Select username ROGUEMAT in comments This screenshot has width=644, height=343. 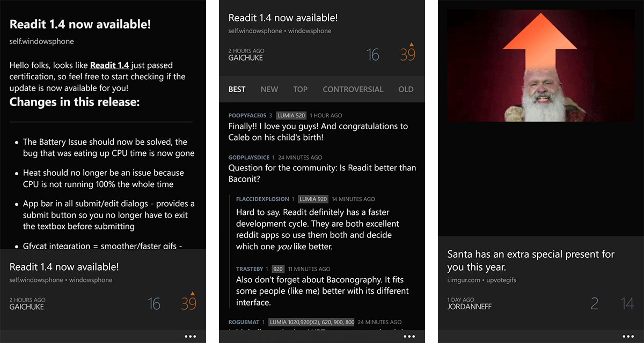pos(245,322)
